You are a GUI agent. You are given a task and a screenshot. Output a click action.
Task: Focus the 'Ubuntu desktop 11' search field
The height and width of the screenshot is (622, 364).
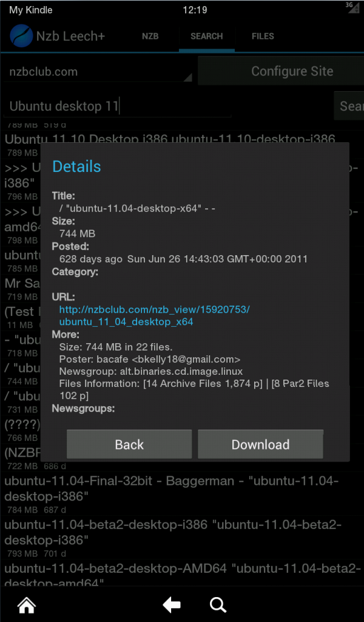(117, 106)
